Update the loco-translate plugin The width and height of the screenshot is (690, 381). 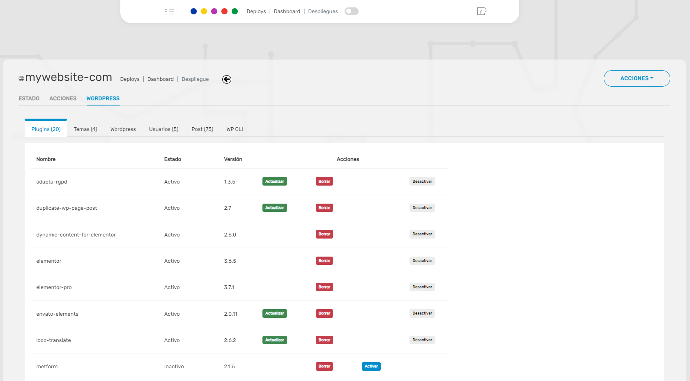pyautogui.click(x=275, y=340)
